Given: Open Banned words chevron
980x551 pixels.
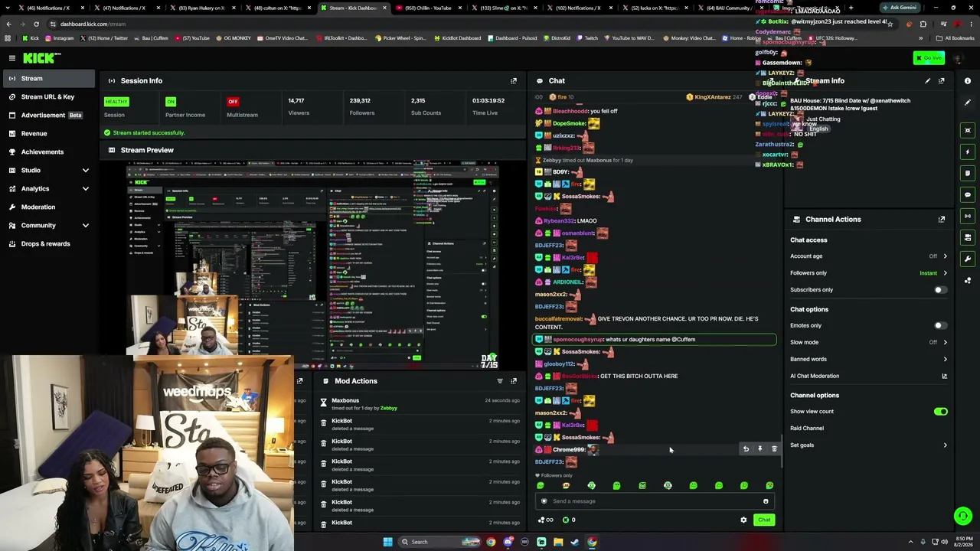Looking at the screenshot, I should [x=945, y=359].
